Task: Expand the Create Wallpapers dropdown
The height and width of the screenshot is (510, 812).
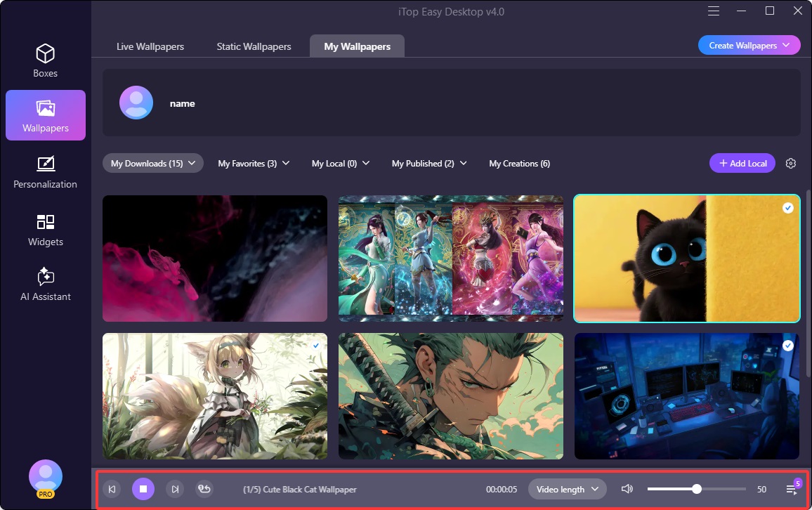Action: [x=749, y=46]
